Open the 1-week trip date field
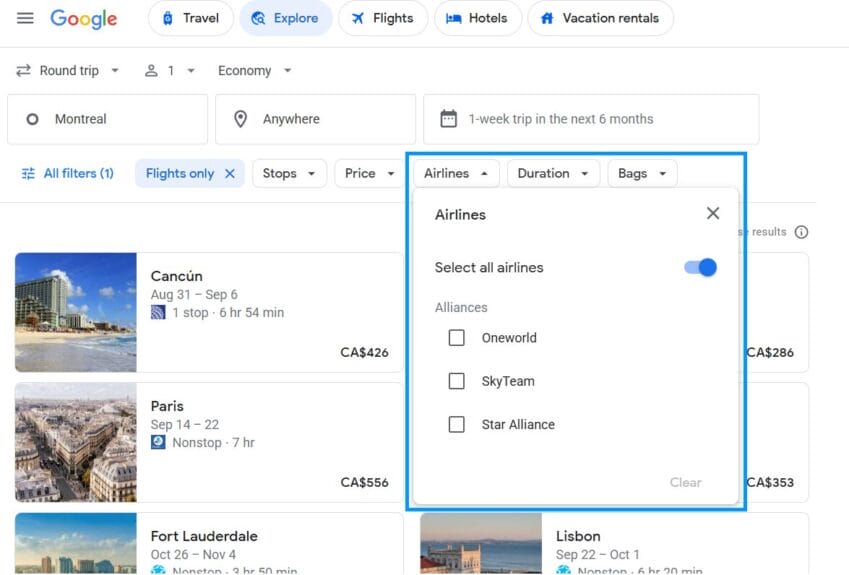The image size is (849, 575). pos(591,119)
